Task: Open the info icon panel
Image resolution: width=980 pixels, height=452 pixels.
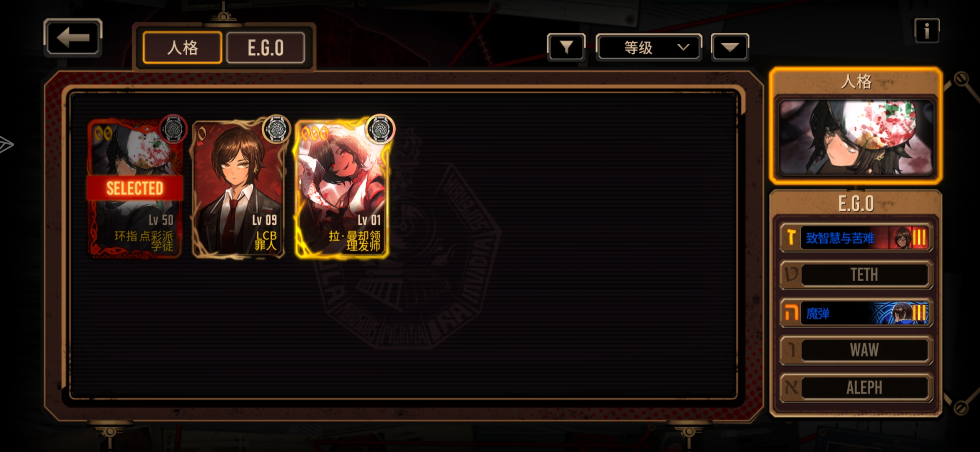Action: click(x=926, y=31)
